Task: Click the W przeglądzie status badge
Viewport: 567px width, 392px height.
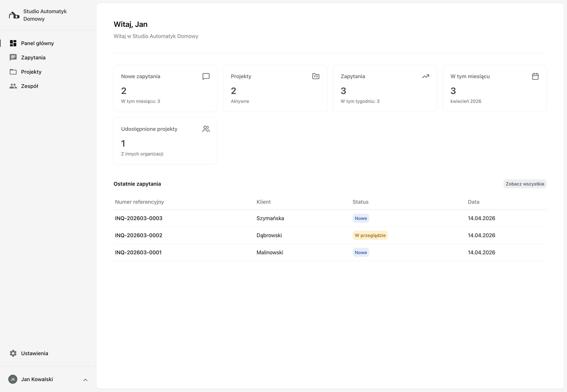Action: [370, 235]
